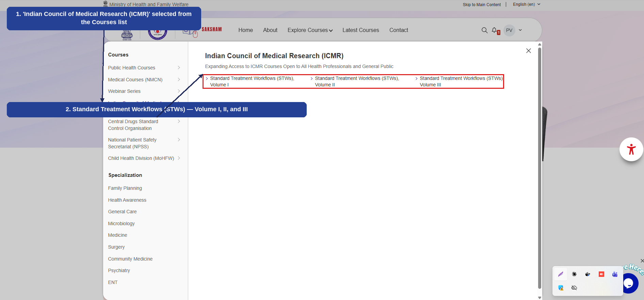Open Microbiology specialization
This screenshot has width=644, height=300.
121,223
